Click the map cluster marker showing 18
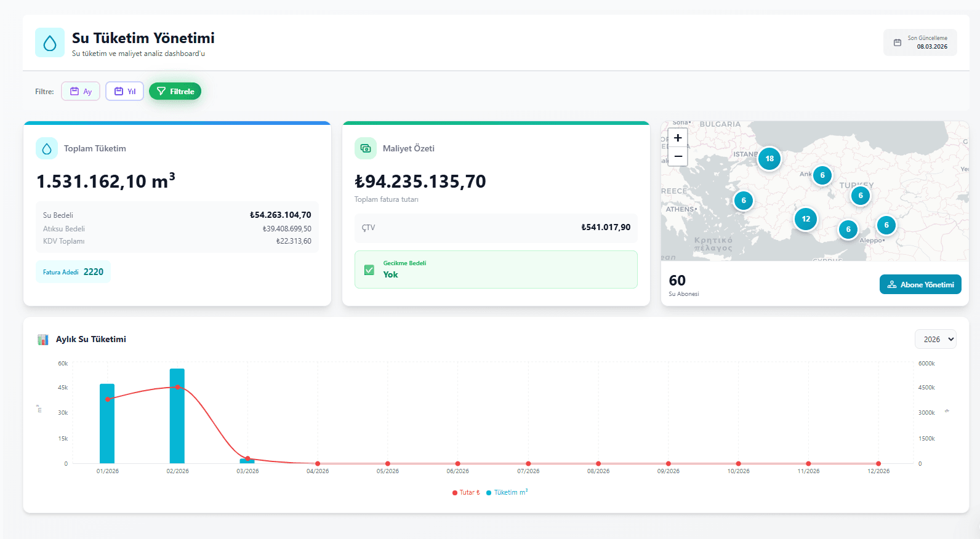This screenshot has height=539, width=980. coord(769,159)
